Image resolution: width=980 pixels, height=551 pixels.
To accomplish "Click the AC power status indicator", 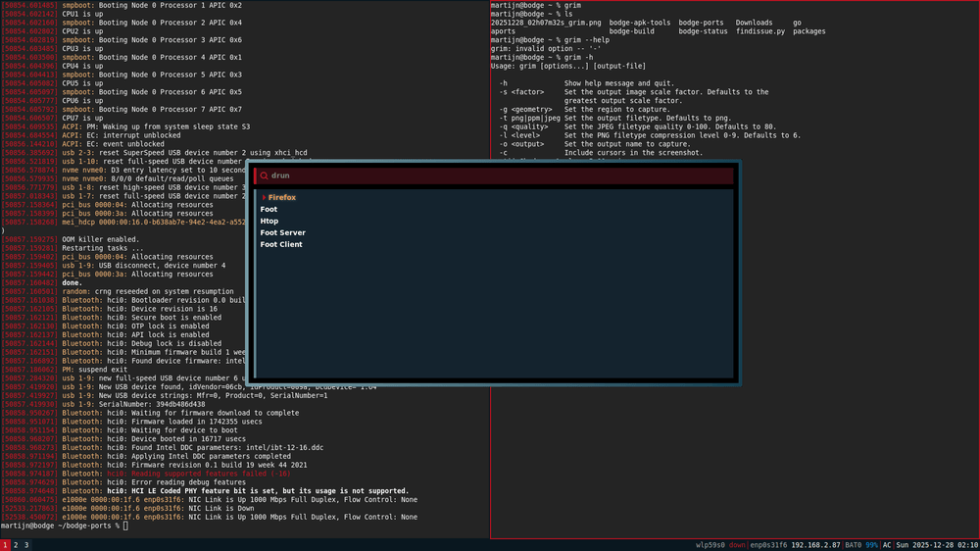I will [887, 544].
